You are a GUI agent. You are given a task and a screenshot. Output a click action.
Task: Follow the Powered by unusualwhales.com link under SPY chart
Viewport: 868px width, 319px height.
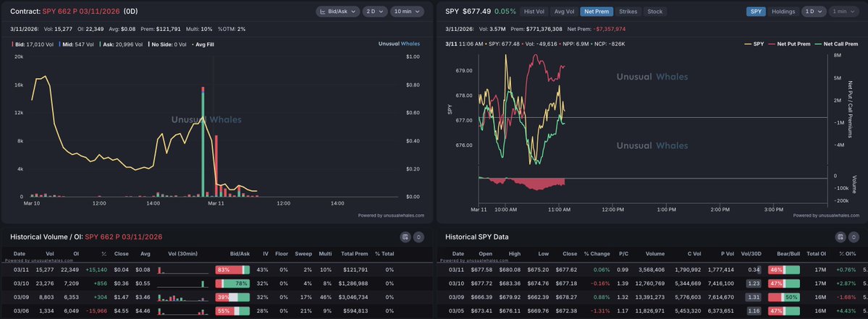(x=826, y=216)
